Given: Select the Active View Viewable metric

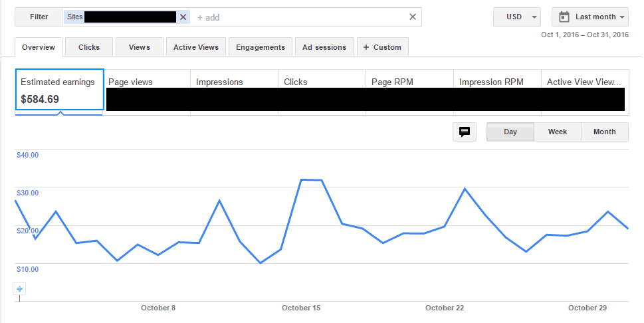Looking at the screenshot, I should [x=585, y=92].
